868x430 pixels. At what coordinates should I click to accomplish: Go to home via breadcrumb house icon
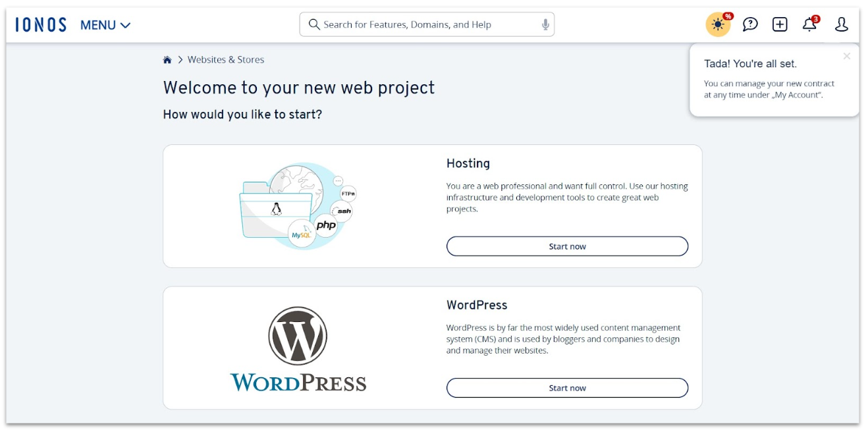[x=167, y=60]
